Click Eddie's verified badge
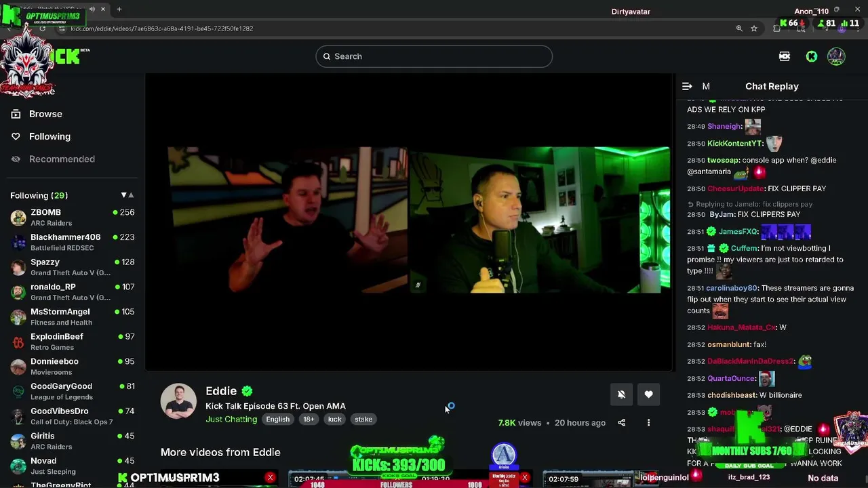 (248, 391)
